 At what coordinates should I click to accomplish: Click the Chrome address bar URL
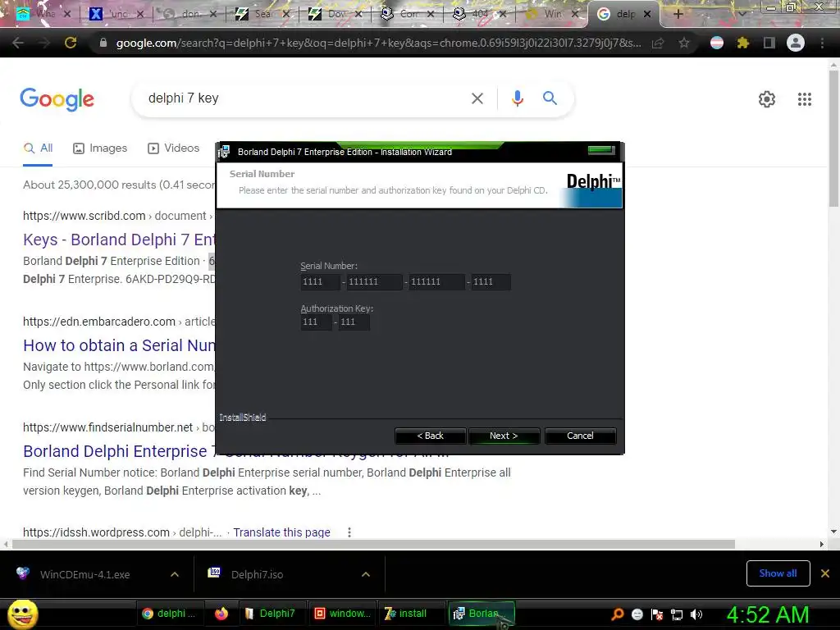click(378, 43)
